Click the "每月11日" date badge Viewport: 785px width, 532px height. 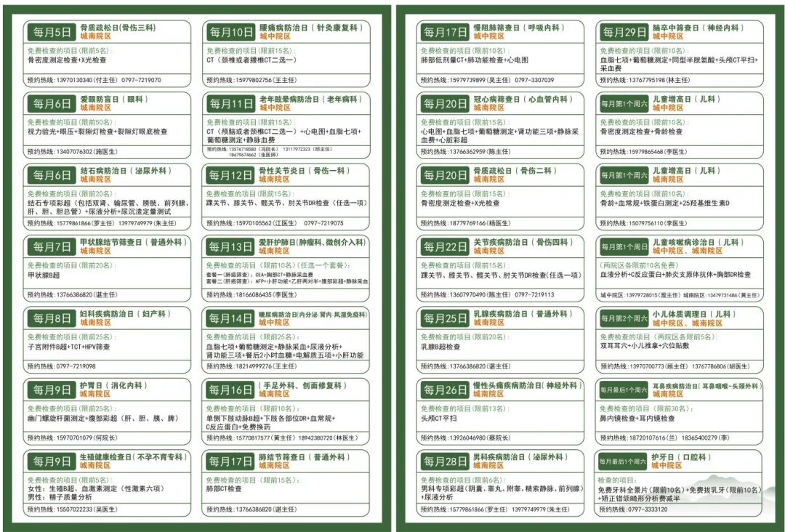(230, 104)
